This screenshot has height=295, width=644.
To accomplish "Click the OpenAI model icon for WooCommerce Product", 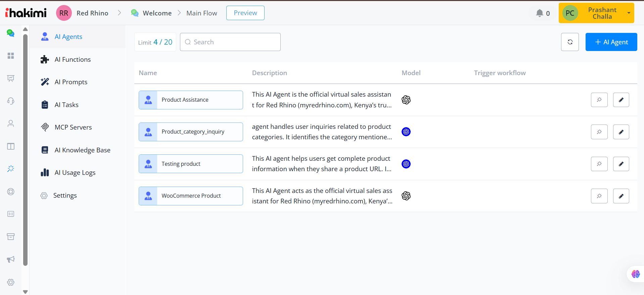I will (406, 196).
